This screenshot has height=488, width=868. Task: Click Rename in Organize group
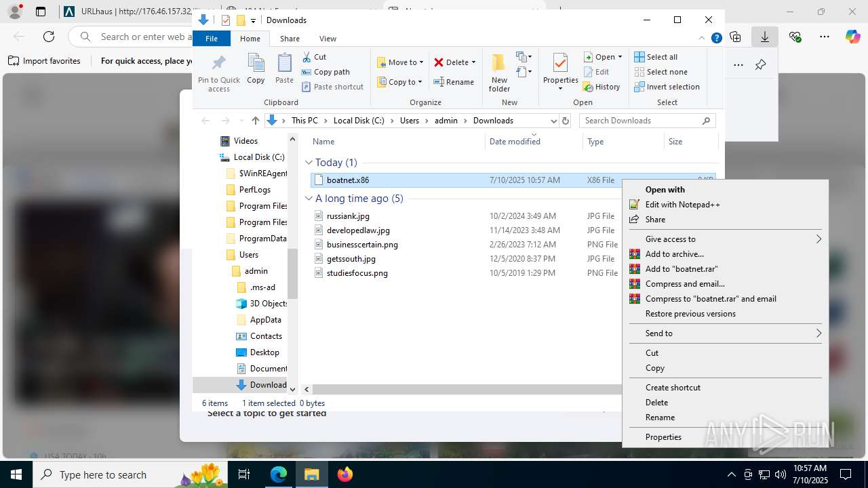click(454, 82)
